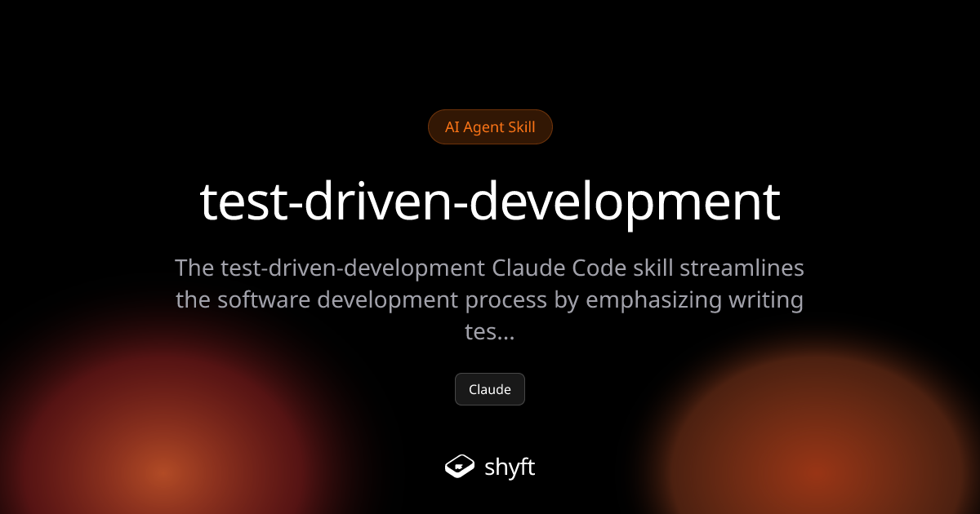Select the Claude tag chip
Viewport: 980px width, 514px height.
(490, 389)
